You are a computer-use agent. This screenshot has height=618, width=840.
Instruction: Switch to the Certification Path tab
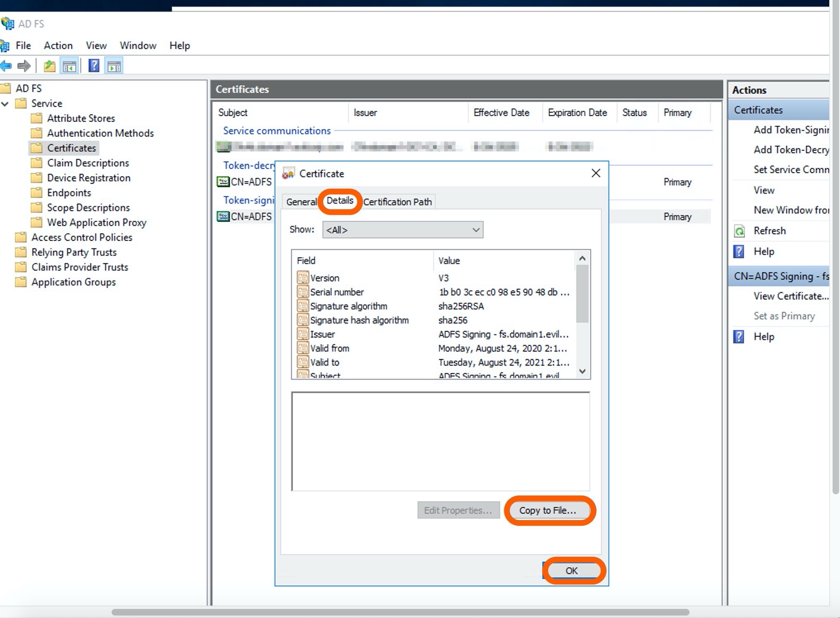[397, 202]
